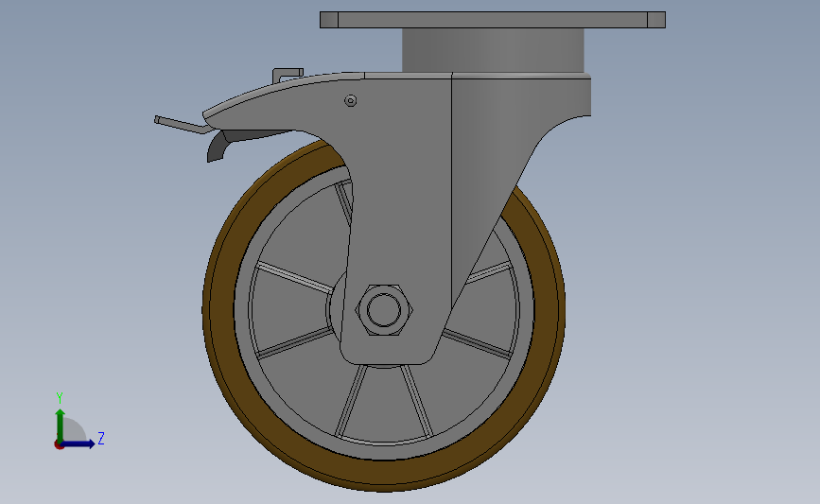This screenshot has width=820, height=504.
Task: Click the 'Y' axis label
Action: pyautogui.click(x=60, y=398)
